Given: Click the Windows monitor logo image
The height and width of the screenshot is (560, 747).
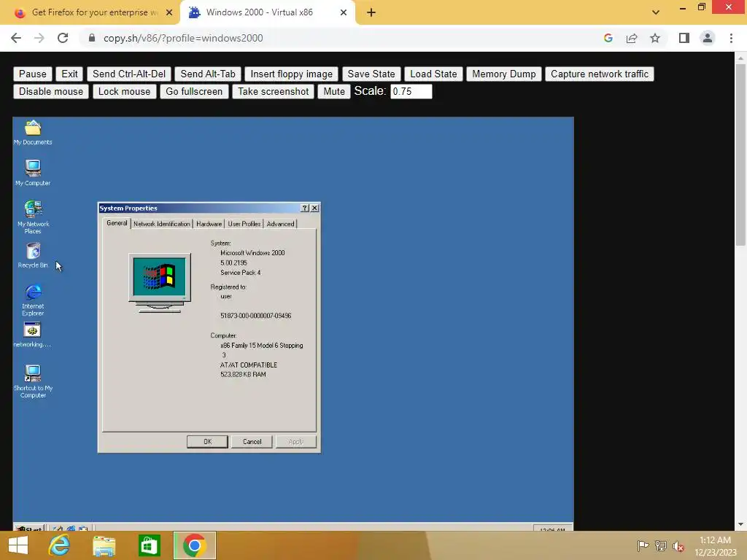Looking at the screenshot, I should pyautogui.click(x=160, y=283).
